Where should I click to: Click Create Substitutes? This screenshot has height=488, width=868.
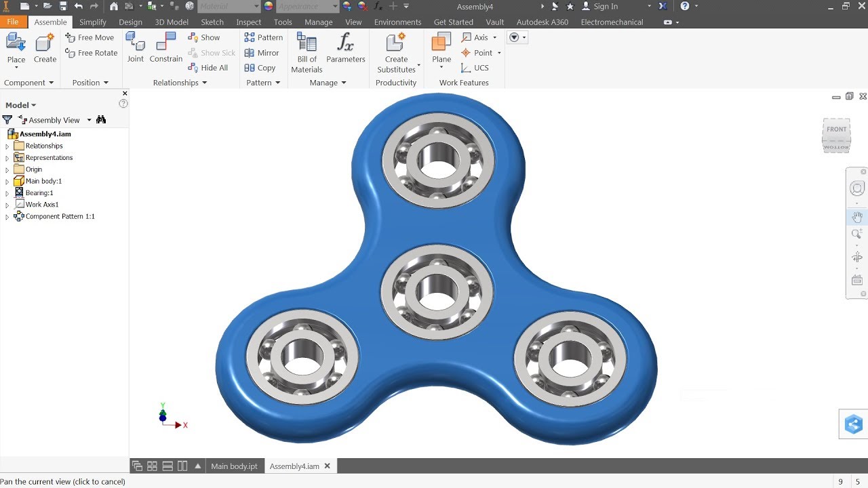(x=397, y=53)
